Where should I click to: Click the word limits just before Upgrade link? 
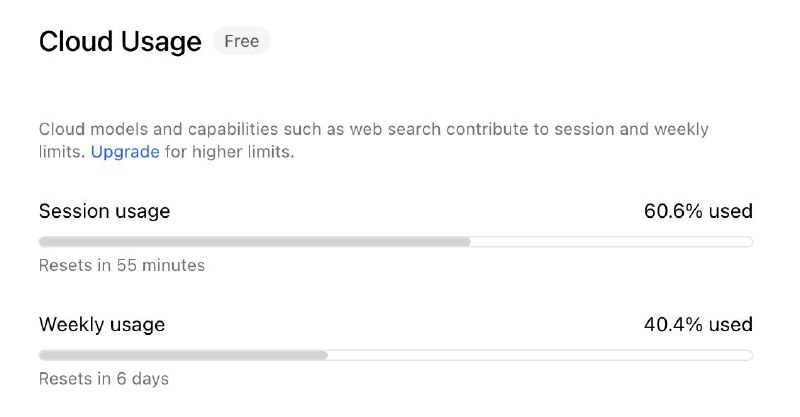click(x=62, y=153)
